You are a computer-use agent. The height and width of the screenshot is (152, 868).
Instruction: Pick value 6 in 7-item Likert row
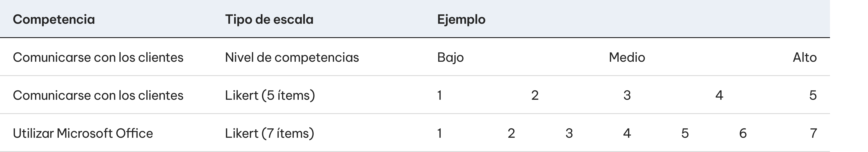[743, 133]
